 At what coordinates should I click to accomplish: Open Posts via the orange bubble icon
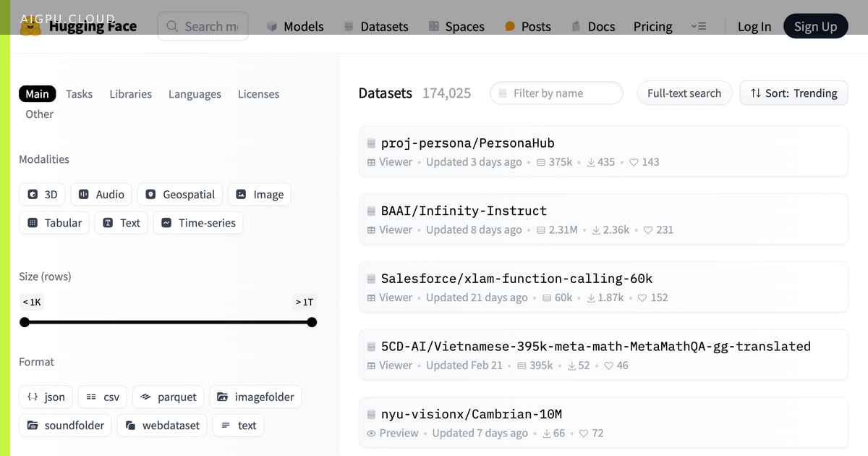pos(510,26)
